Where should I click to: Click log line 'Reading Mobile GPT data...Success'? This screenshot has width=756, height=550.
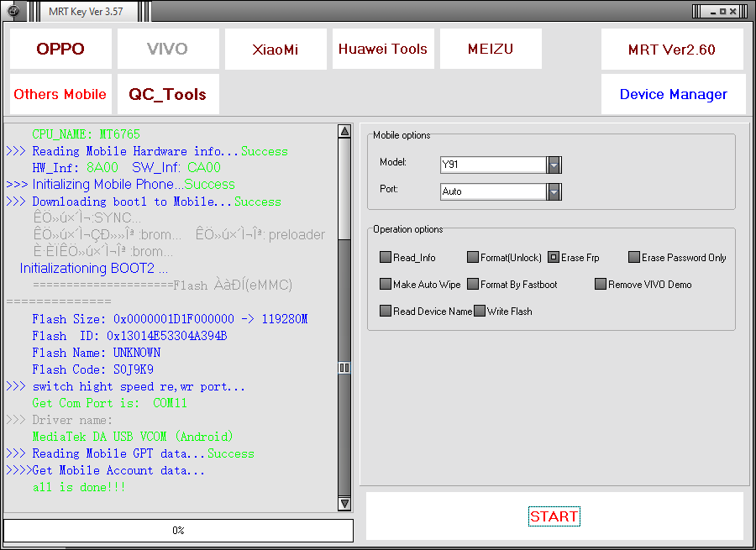tap(130, 453)
